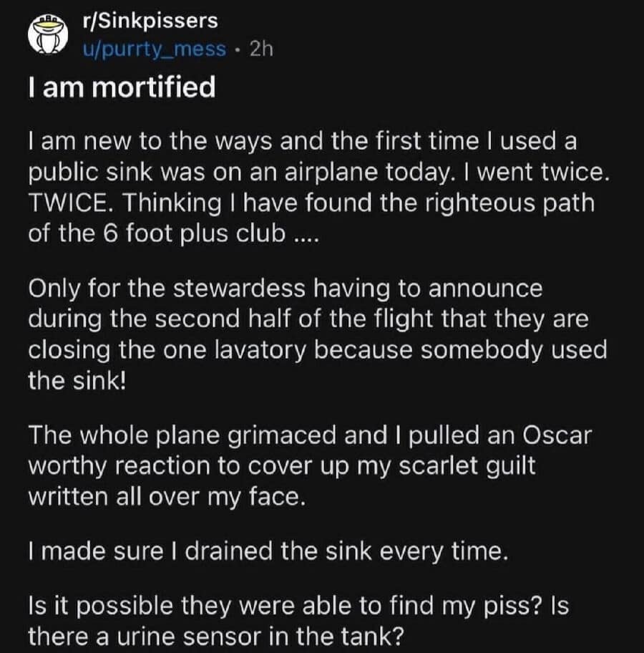Click the short line 'the sink!'
The height and width of the screenshot is (653, 644).
(x=77, y=380)
